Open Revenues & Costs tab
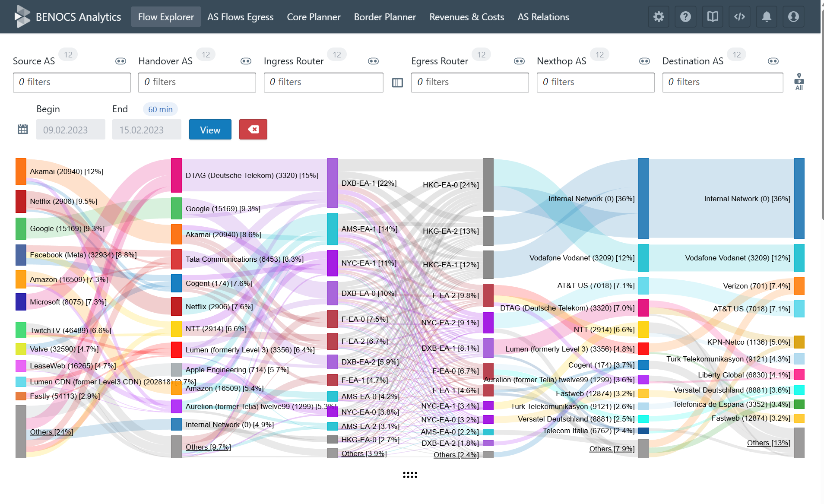 (x=467, y=17)
